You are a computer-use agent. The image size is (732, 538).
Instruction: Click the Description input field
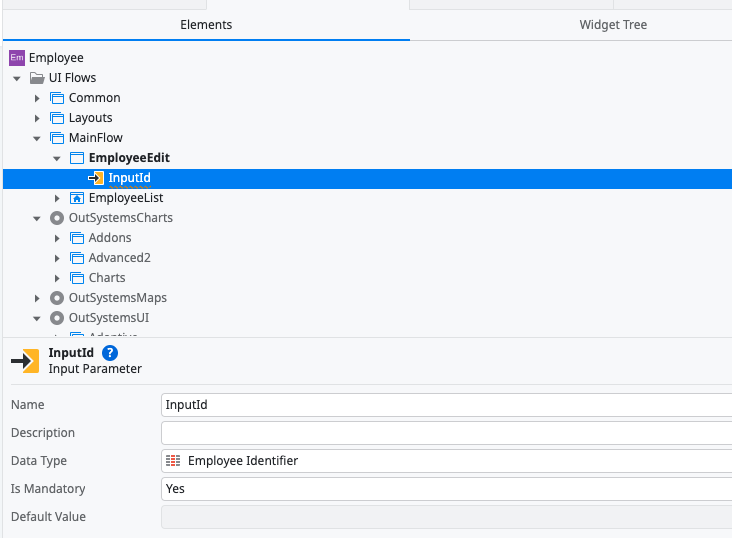coord(446,433)
